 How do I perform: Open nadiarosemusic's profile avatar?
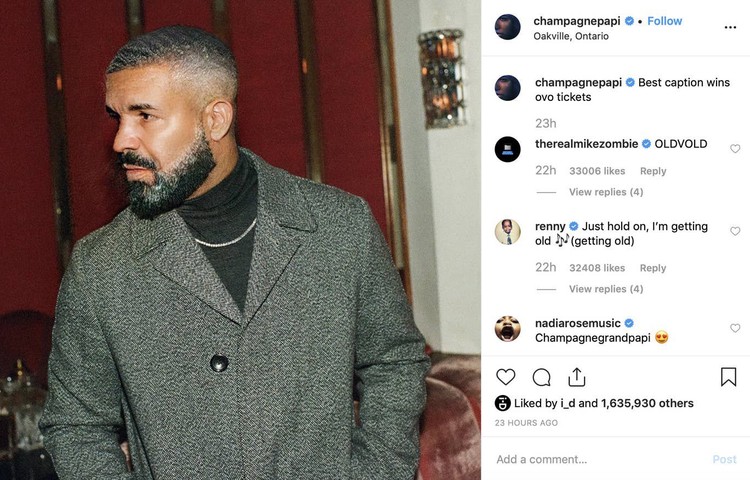pyautogui.click(x=507, y=329)
